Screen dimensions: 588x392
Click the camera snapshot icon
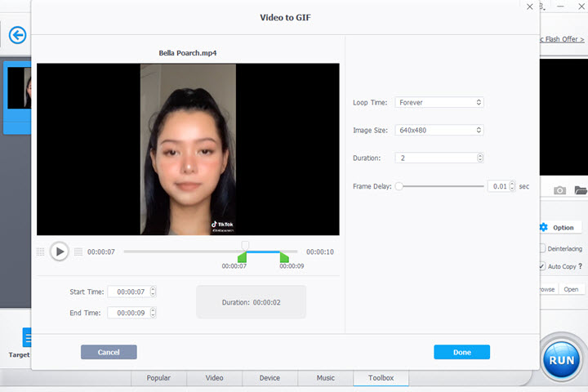tap(559, 190)
